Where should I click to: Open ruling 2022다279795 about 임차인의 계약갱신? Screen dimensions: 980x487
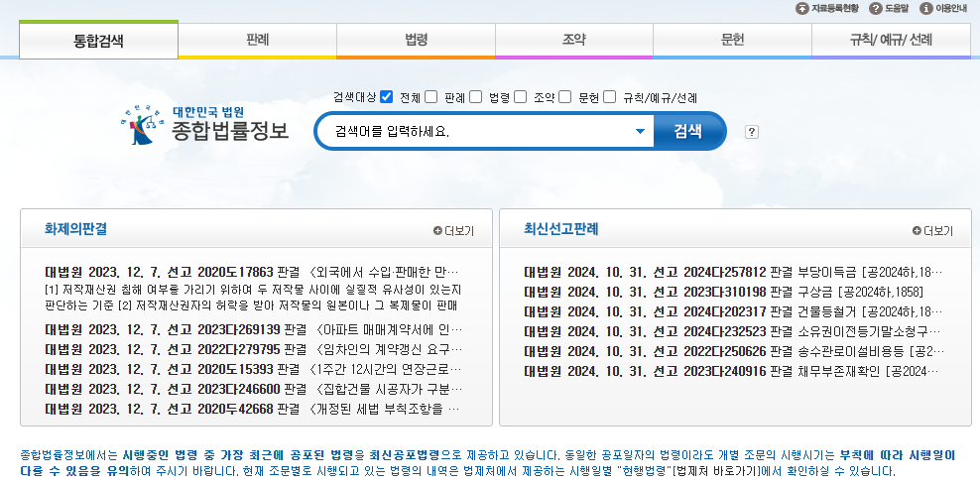(254, 349)
